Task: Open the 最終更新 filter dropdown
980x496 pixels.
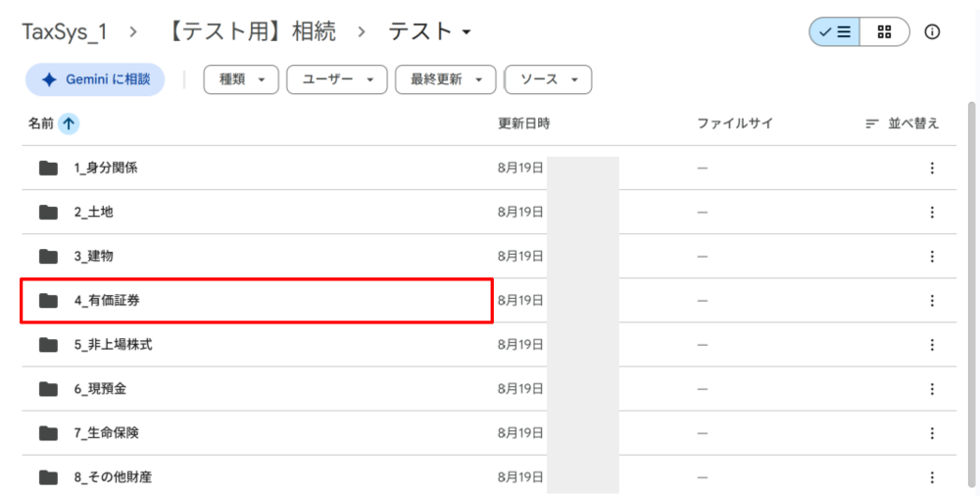Action: [x=446, y=79]
